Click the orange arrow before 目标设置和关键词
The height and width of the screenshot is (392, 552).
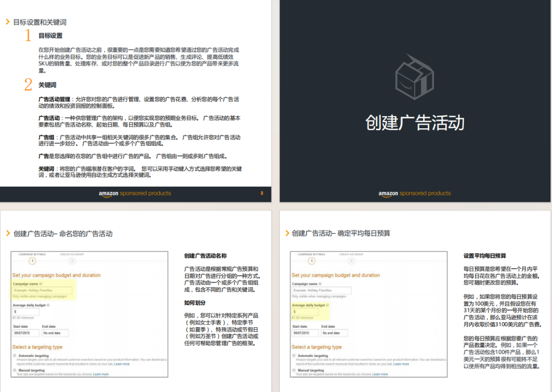(7, 22)
